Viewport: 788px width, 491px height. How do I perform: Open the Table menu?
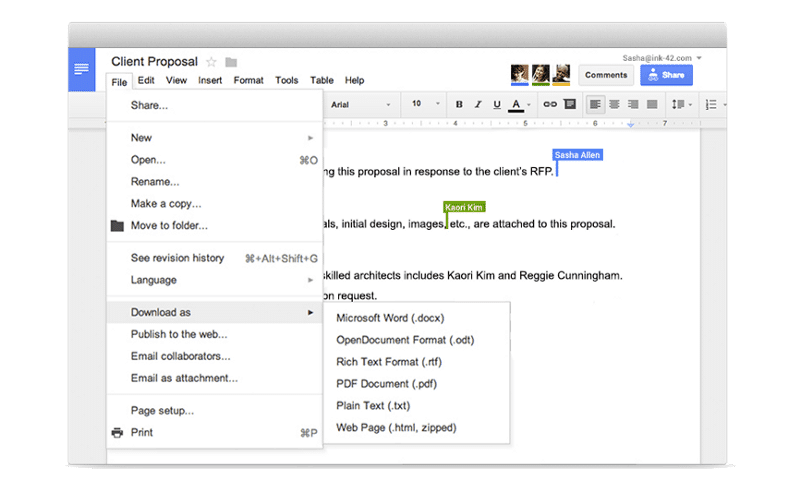click(x=322, y=80)
